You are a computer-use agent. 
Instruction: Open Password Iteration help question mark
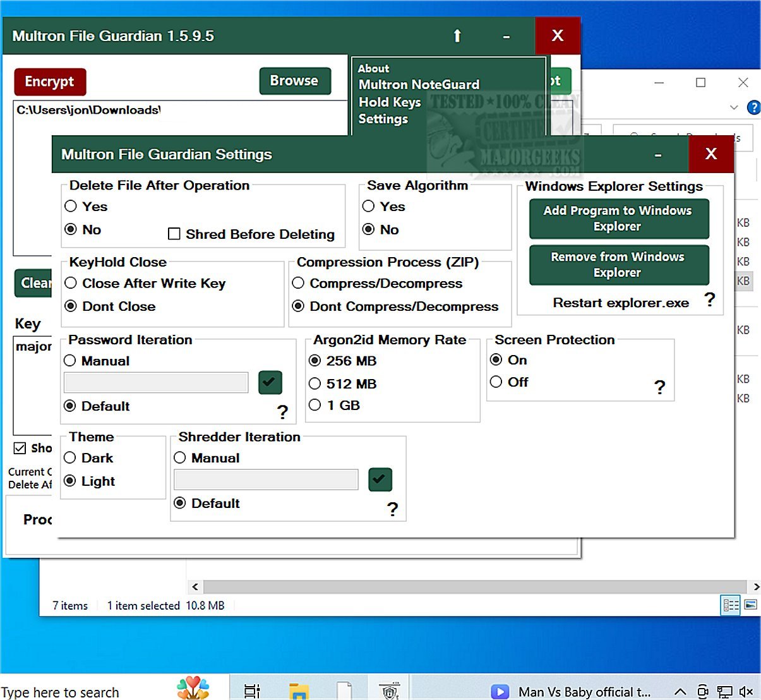tap(282, 412)
